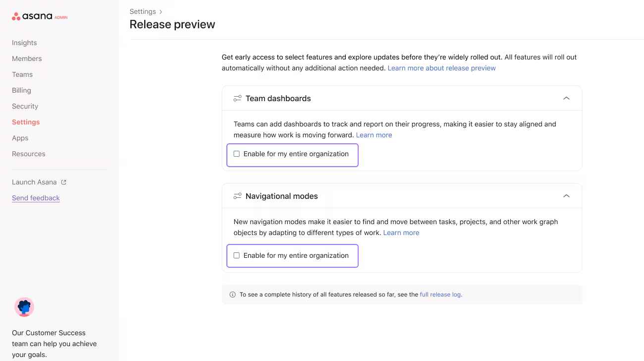Open the Insights section
Screen dimensions: 644x361
point(24,43)
